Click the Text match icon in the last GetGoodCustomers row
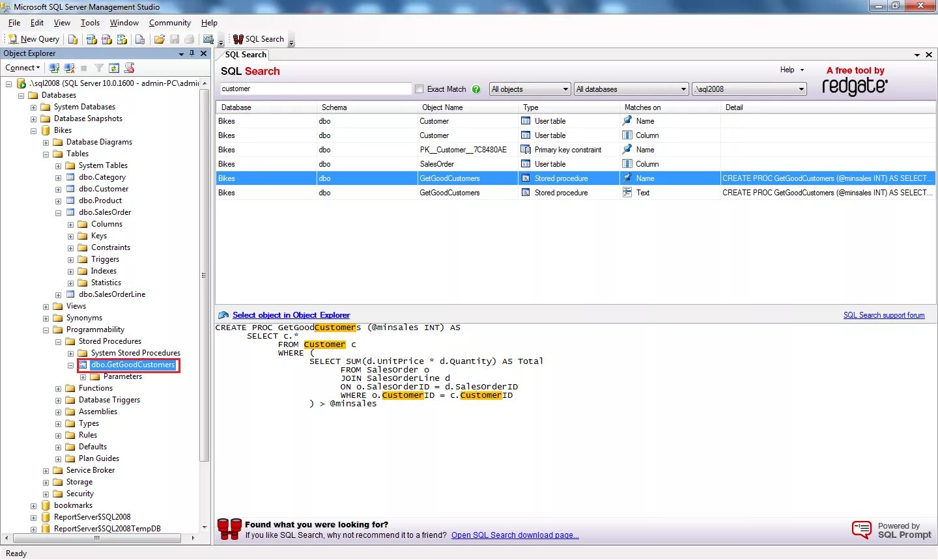The width and height of the screenshot is (938, 560). point(627,193)
